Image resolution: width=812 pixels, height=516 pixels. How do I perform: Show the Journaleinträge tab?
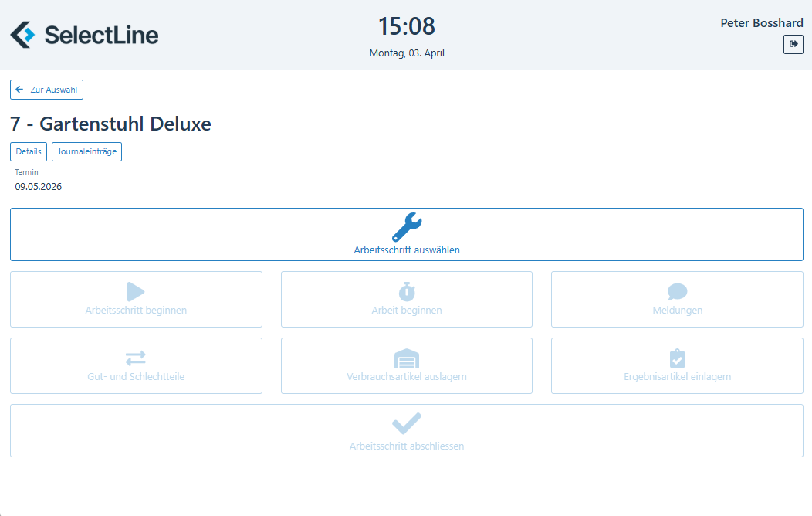[86, 151]
